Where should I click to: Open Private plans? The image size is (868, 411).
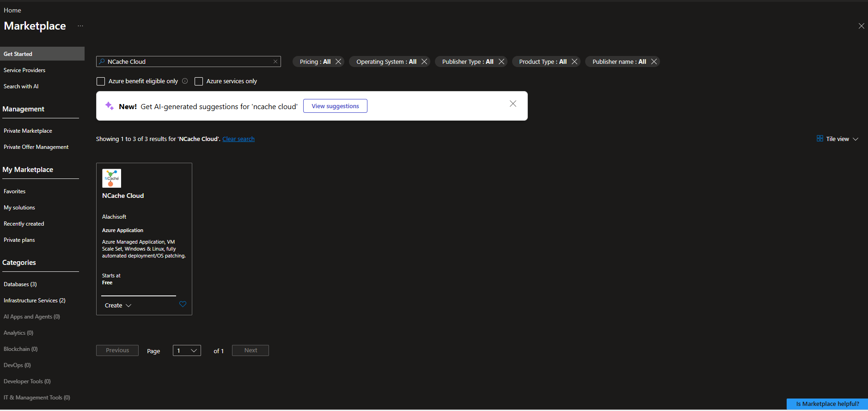coord(19,240)
